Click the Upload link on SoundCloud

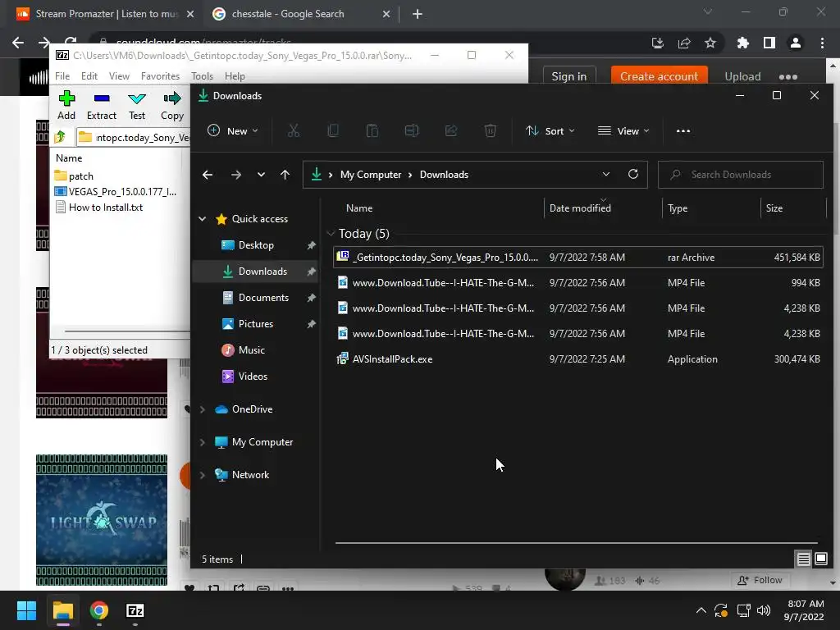742,76
